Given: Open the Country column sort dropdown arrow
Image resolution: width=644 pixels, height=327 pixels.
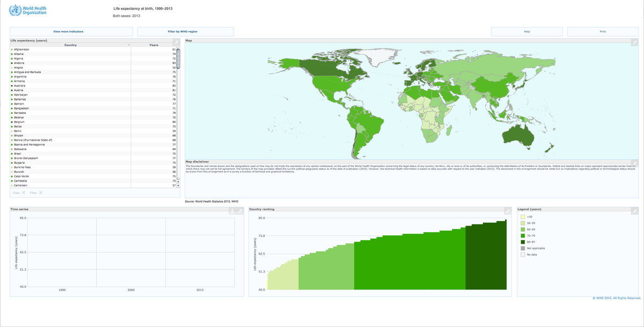Looking at the screenshot, I should (129, 45).
